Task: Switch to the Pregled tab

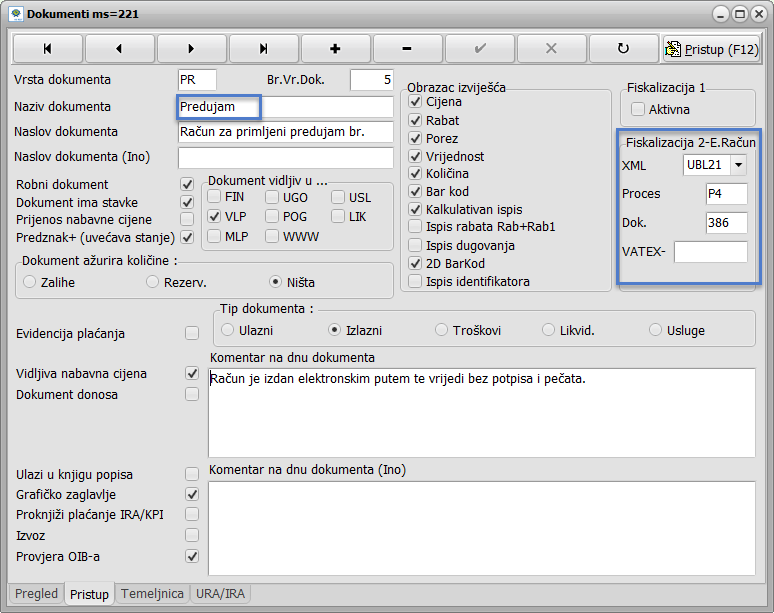Action: point(37,594)
